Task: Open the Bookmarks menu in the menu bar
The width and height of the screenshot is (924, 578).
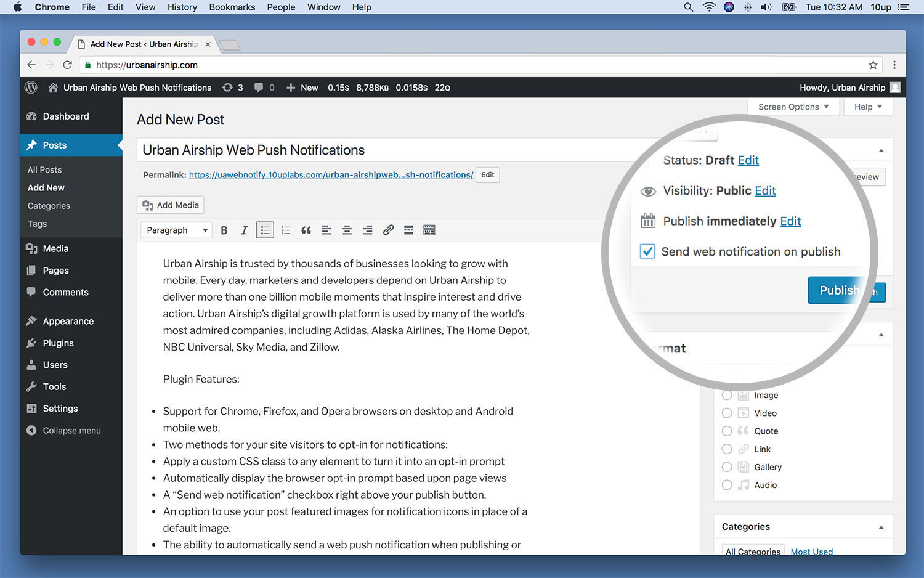Action: [232, 7]
